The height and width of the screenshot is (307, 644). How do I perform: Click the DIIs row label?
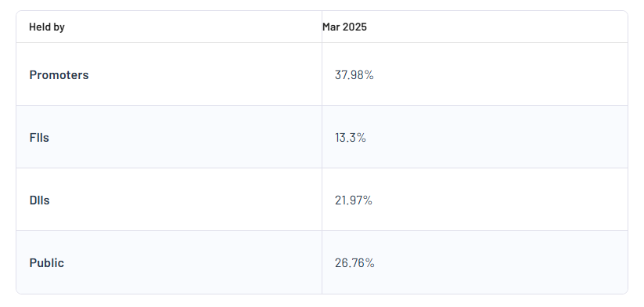coord(39,200)
